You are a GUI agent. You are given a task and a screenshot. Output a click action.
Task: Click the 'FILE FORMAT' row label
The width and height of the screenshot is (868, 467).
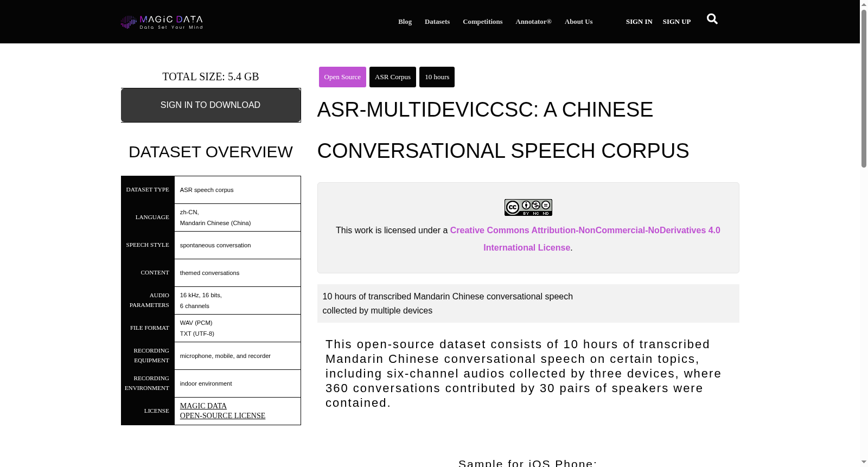pos(150,328)
